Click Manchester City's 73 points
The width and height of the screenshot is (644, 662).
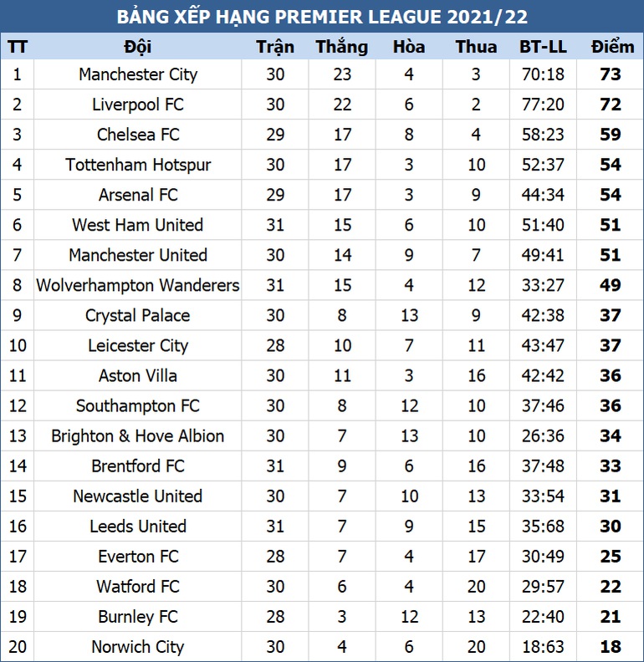pyautogui.click(x=611, y=74)
